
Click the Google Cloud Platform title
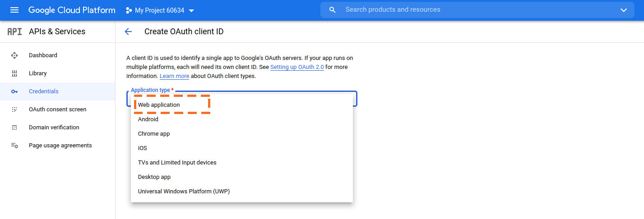click(72, 10)
